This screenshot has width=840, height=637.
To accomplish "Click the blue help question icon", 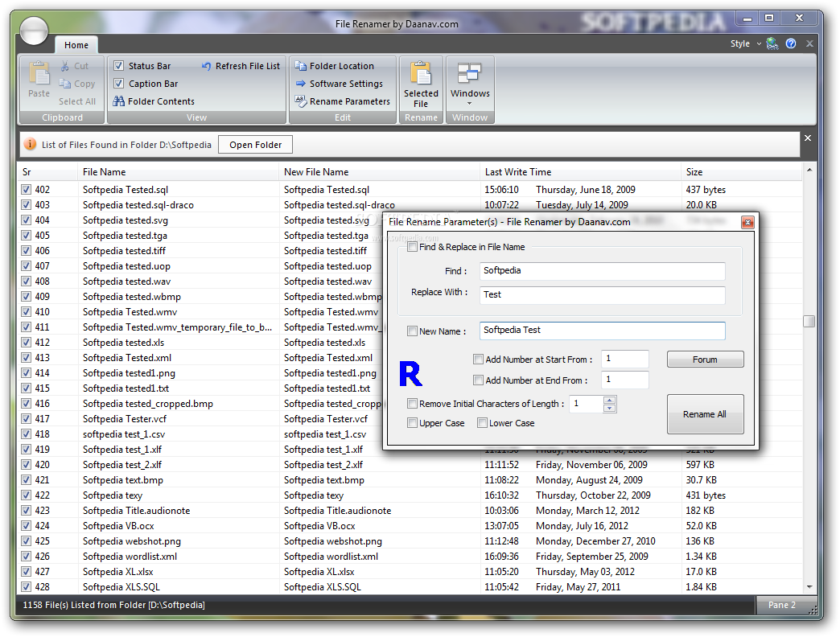I will 791,43.
